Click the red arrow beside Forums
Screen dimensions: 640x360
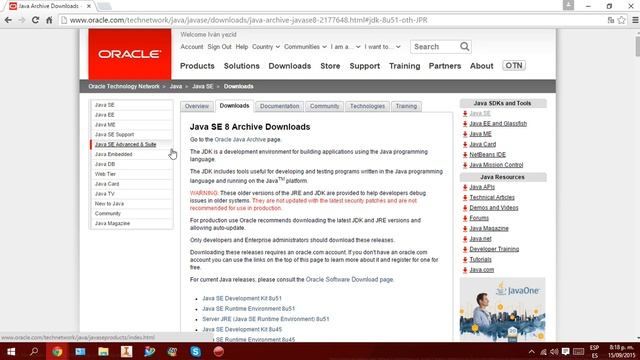[465, 218]
